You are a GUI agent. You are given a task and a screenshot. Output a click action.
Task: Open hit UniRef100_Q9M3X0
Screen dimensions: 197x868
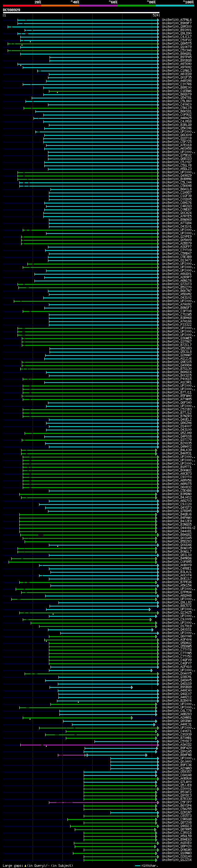click(x=176, y=26)
